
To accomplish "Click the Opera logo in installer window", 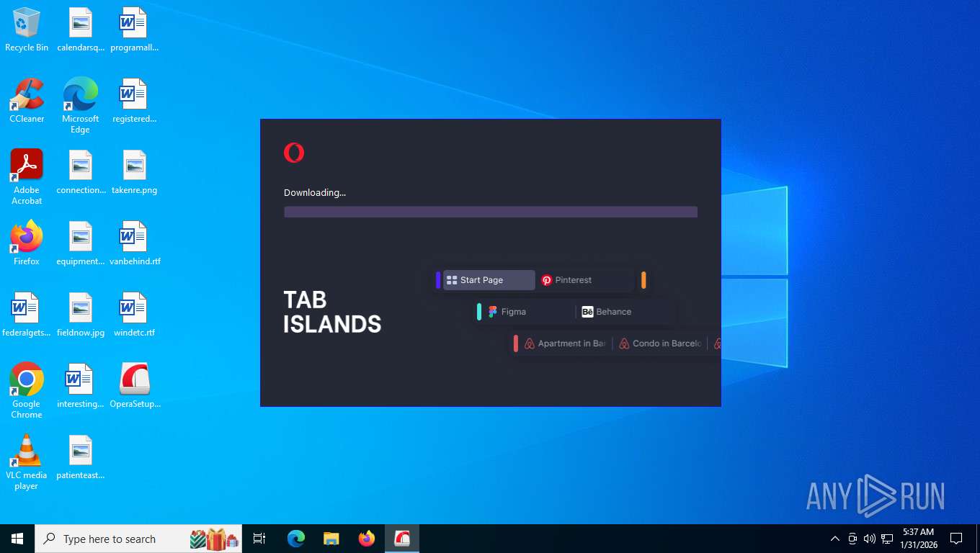I will tap(294, 153).
